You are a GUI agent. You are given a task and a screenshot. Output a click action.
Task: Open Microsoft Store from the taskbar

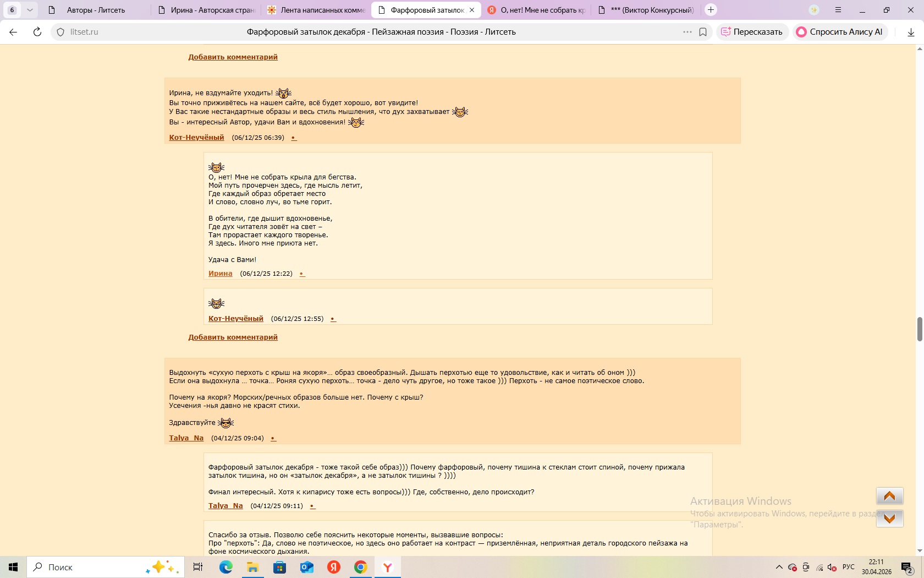tap(279, 567)
